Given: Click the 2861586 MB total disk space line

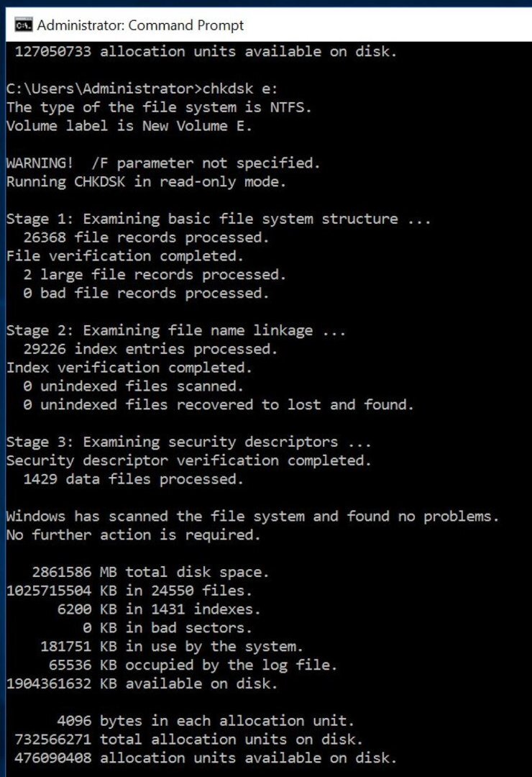Looking at the screenshot, I should 150,572.
